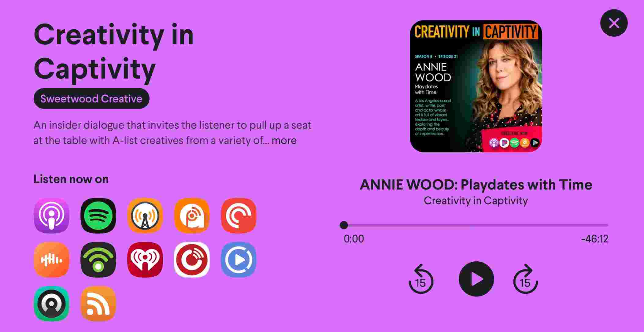Screen dimensions: 644x332
Task: Open the Pocket Casts red icon
Action: (x=239, y=216)
